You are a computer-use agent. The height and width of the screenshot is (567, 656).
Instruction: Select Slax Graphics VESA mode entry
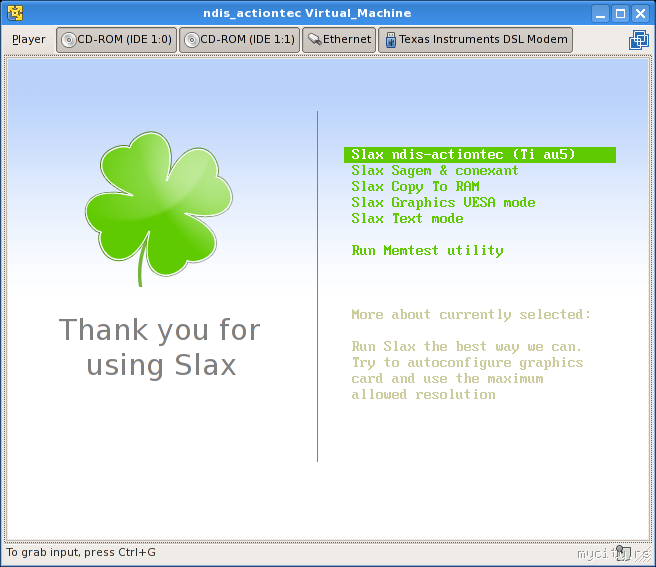click(443, 203)
